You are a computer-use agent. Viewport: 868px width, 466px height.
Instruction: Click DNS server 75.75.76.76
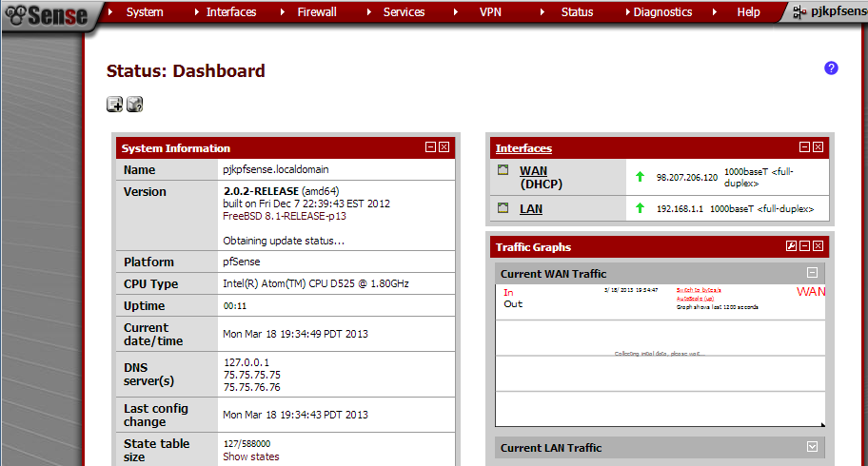252,387
